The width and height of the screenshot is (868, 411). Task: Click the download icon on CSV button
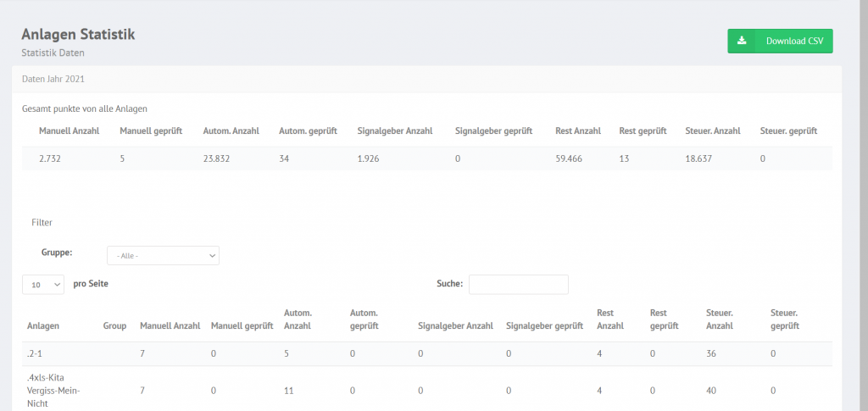(742, 41)
